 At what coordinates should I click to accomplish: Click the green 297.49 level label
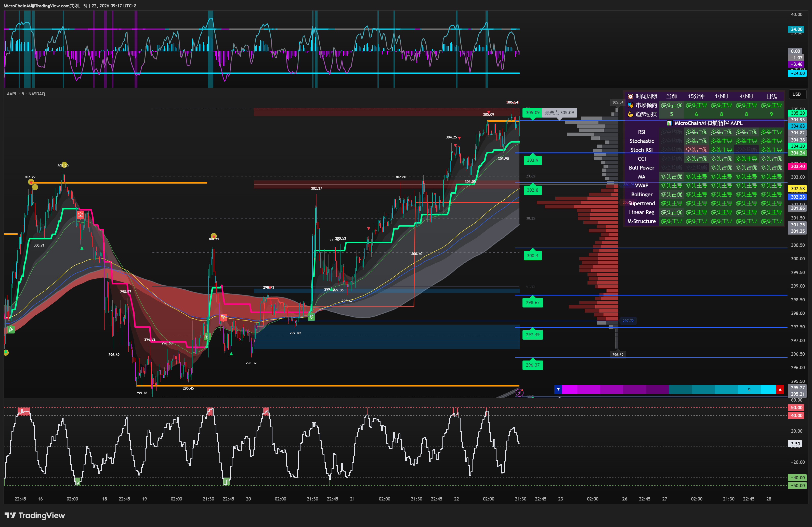[x=533, y=335]
